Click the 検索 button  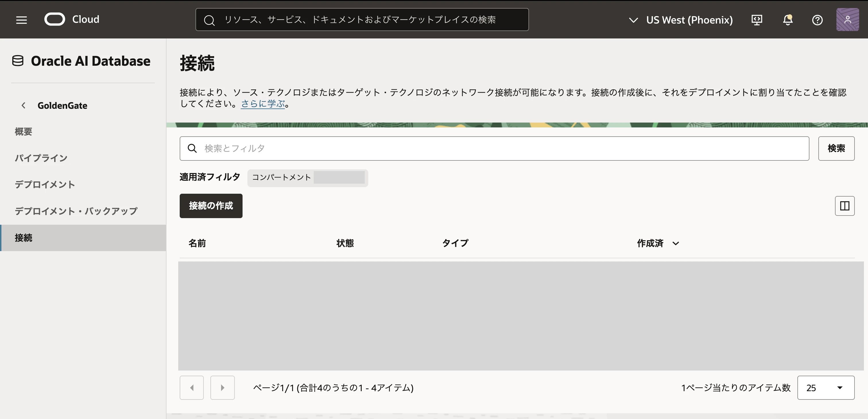coord(836,149)
